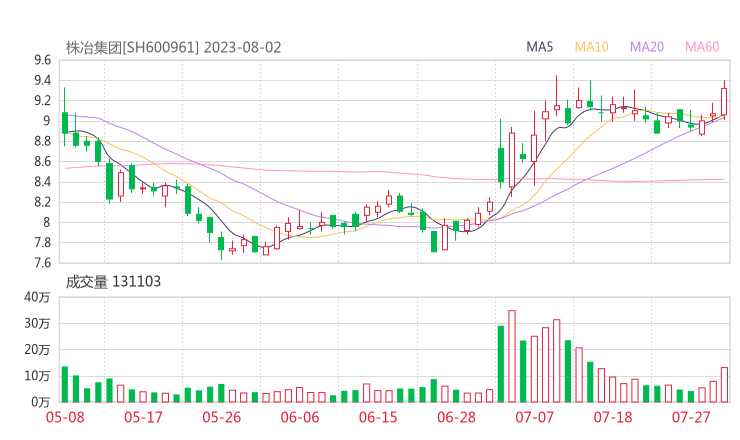
Task: Click the 30万 volume axis label
Action: [x=37, y=323]
